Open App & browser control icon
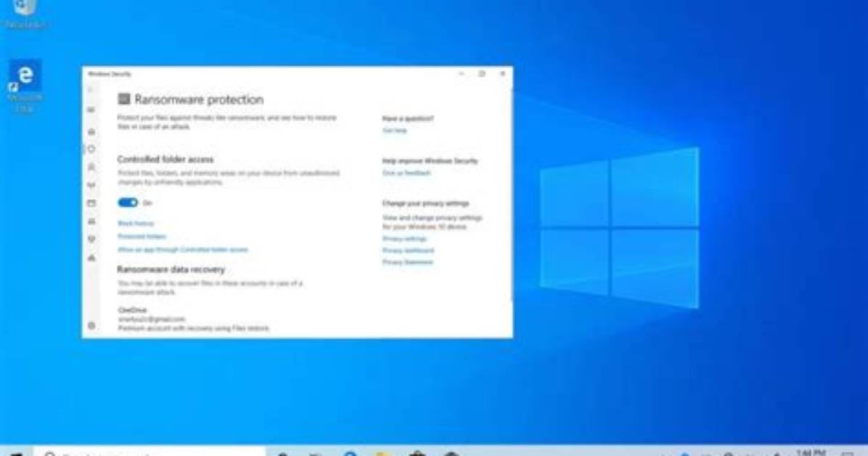Image resolution: width=868 pixels, height=456 pixels. 91,203
